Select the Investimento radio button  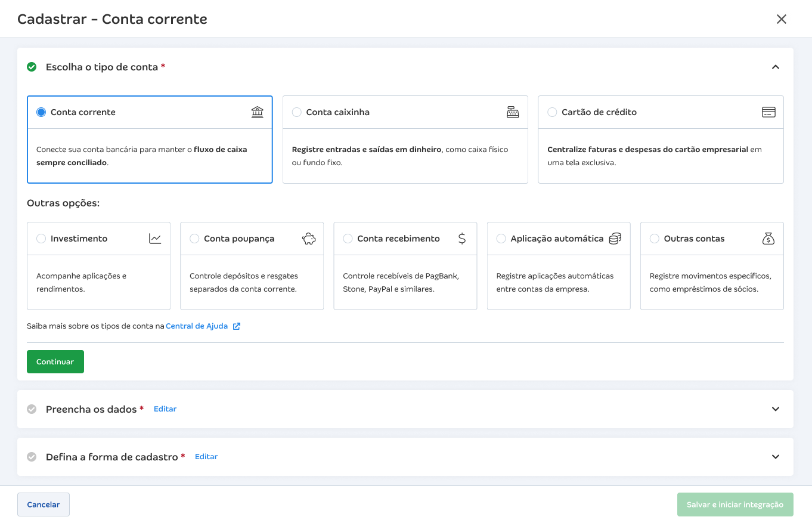coord(41,239)
